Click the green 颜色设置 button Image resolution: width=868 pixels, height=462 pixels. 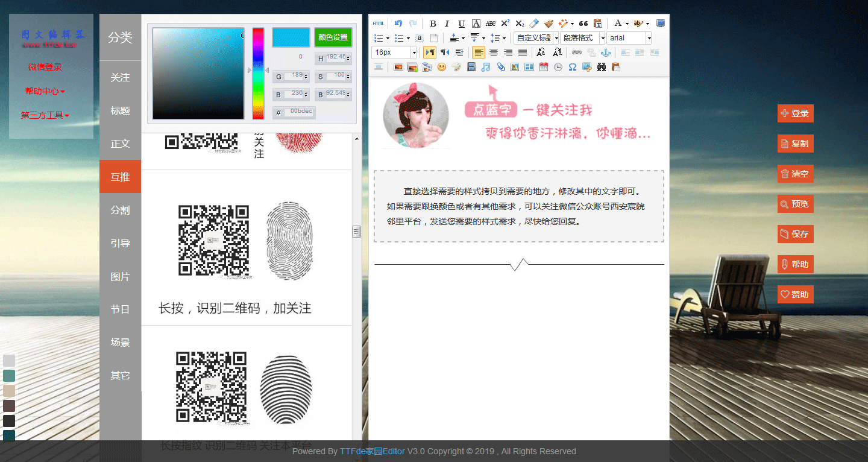tap(333, 37)
